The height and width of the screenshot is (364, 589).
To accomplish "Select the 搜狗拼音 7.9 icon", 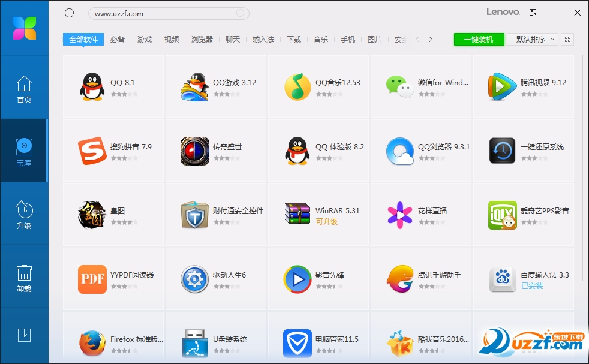I will coord(92,151).
